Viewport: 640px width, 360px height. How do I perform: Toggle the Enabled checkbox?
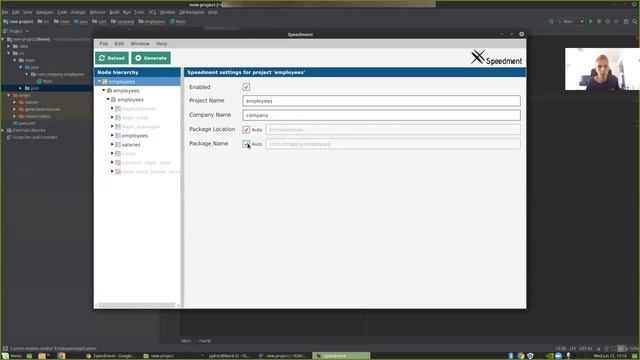[x=246, y=87]
